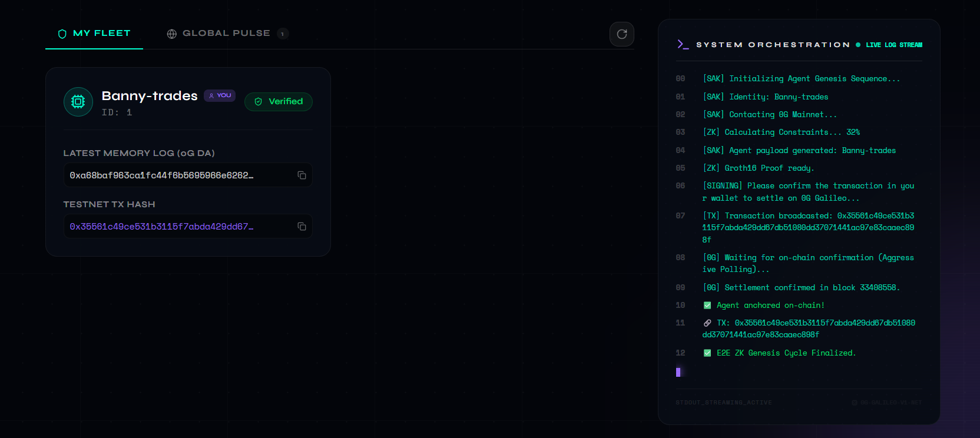
Task: Click log line number 12
Action: [x=680, y=353]
